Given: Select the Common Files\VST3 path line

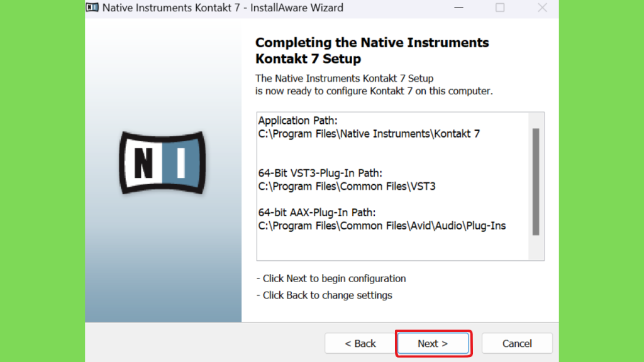Looking at the screenshot, I should (x=347, y=186).
